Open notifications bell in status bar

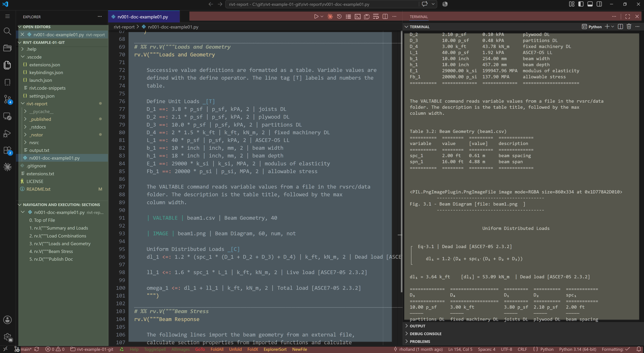click(x=638, y=350)
